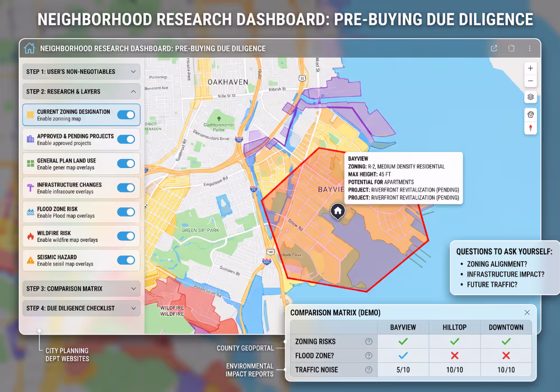Screen dimensions: 560x392
Task: Click Hilltop traffic noise 10/10 value
Action: pyautogui.click(x=455, y=370)
